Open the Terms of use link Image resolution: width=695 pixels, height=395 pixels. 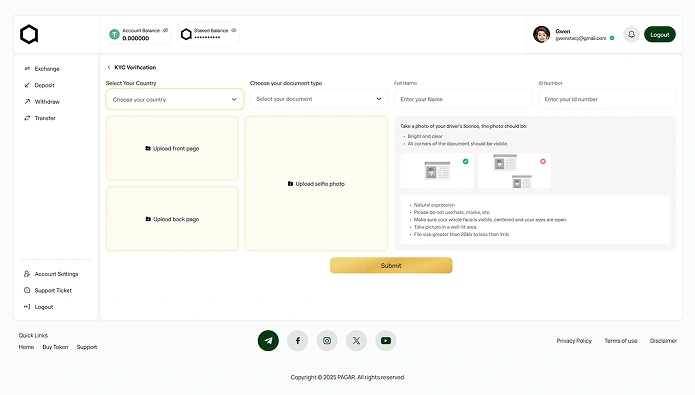click(x=621, y=341)
